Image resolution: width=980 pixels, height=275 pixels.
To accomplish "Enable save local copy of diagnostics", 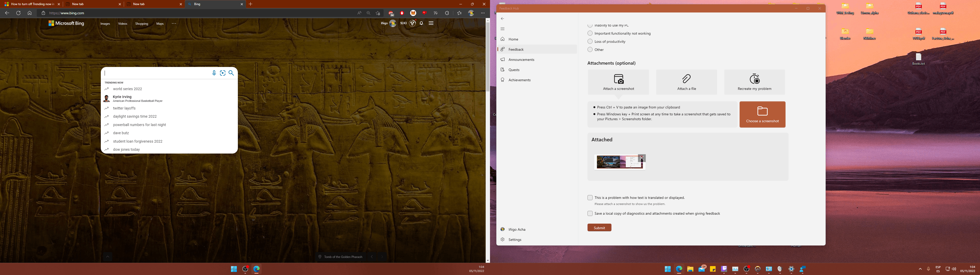I will pyautogui.click(x=590, y=213).
